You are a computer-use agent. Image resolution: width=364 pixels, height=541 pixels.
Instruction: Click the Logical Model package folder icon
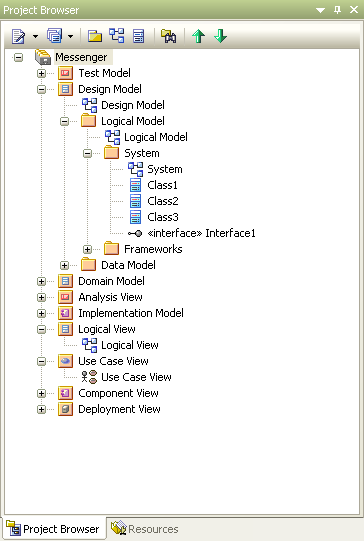pos(89,121)
